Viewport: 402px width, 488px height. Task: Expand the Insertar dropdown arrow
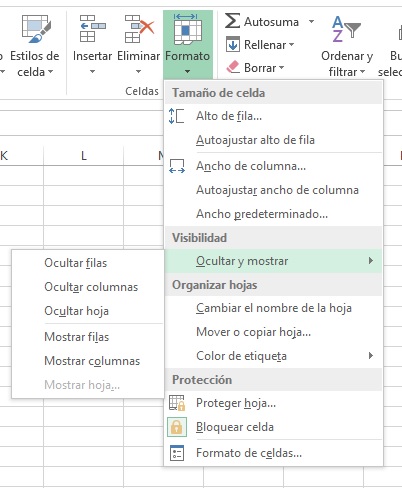pyautogui.click(x=92, y=71)
